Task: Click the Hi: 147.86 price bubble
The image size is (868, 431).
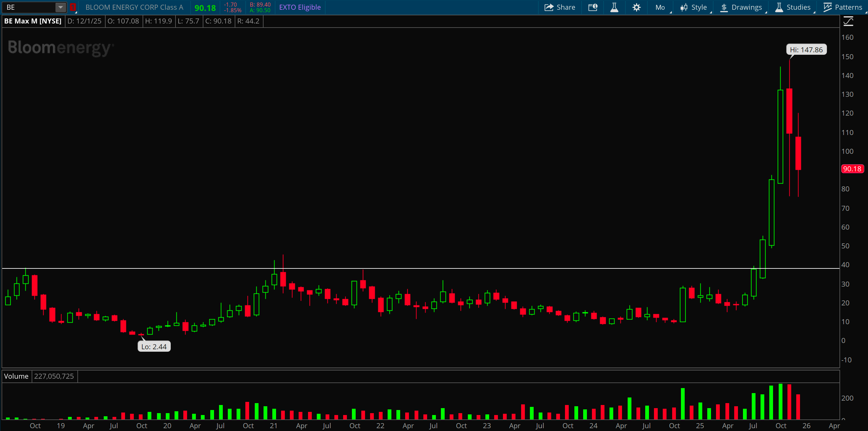Action: pos(806,50)
